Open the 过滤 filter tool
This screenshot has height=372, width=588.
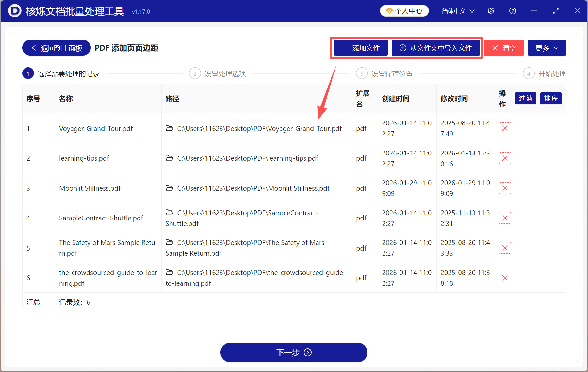[x=525, y=98]
